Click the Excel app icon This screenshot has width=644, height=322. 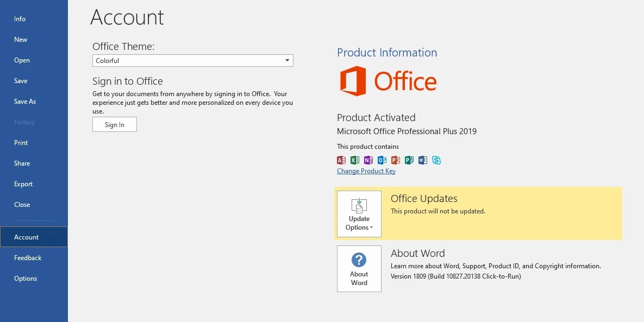[x=355, y=160]
